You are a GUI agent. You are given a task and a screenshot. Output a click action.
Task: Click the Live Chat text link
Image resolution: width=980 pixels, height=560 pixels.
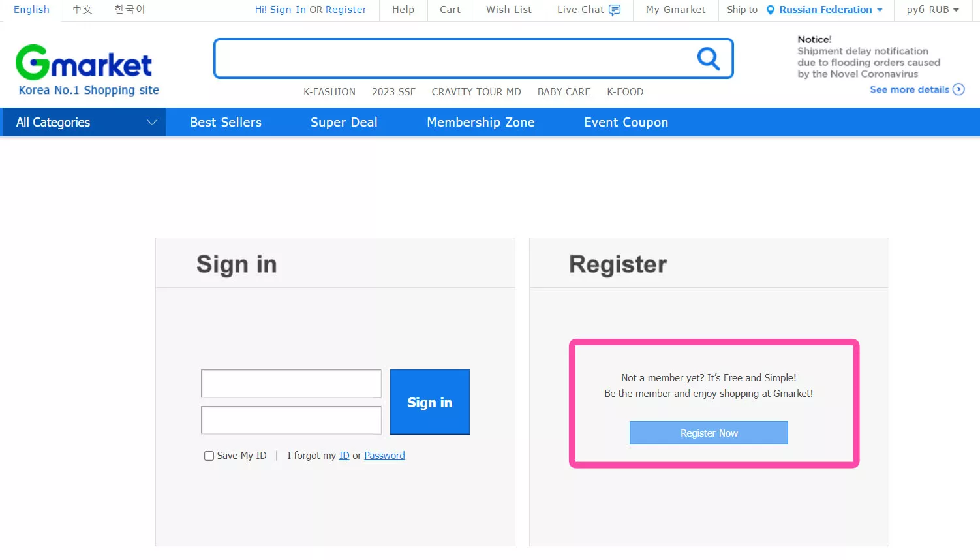coord(581,10)
